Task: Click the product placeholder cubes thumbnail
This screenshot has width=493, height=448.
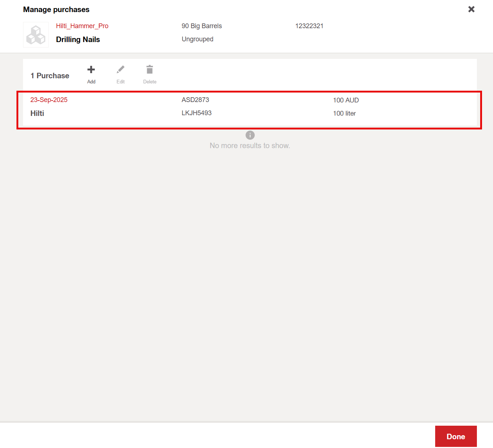Action: (36, 35)
